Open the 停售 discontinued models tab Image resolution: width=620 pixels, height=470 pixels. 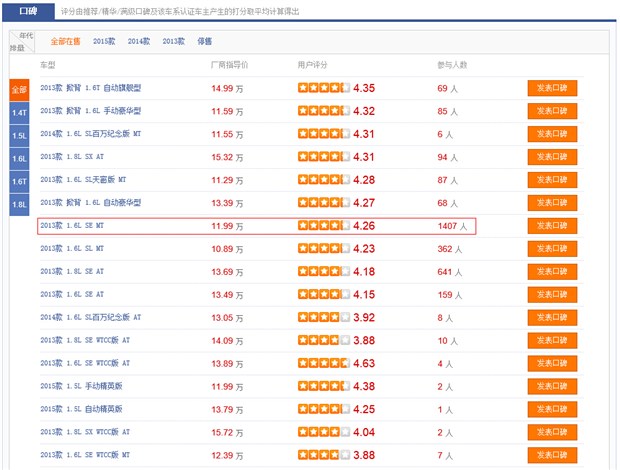tap(204, 42)
